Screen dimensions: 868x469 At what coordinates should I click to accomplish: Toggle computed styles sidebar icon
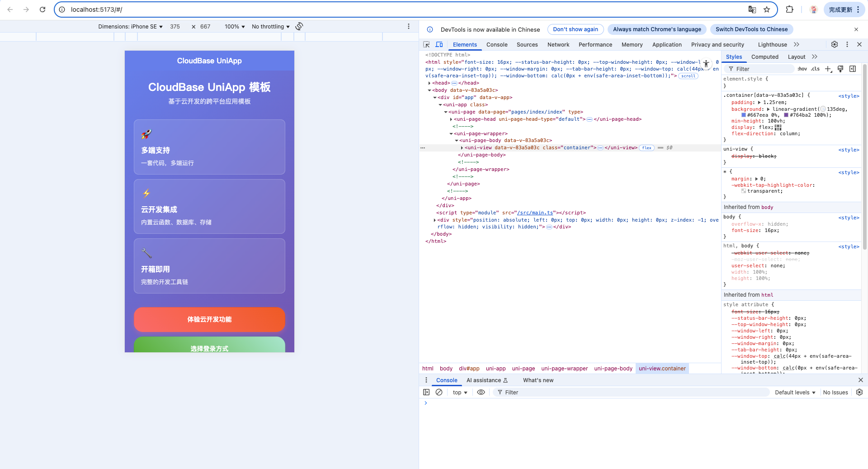[x=853, y=69]
